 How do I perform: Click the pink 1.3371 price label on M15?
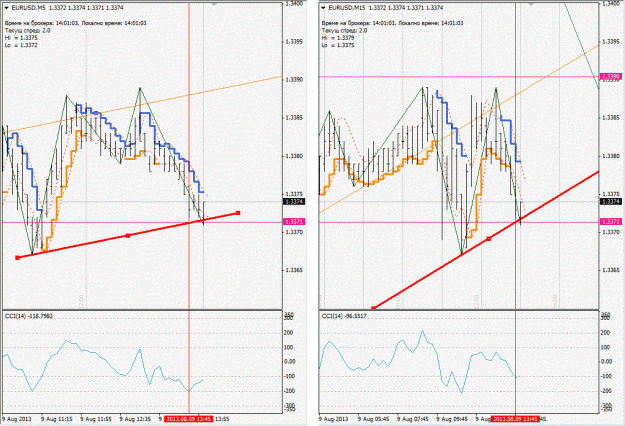tap(611, 222)
